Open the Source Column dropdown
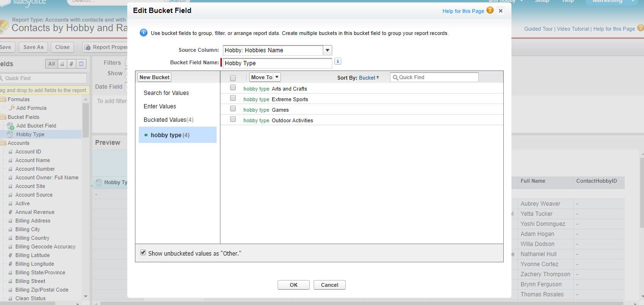 coord(328,50)
